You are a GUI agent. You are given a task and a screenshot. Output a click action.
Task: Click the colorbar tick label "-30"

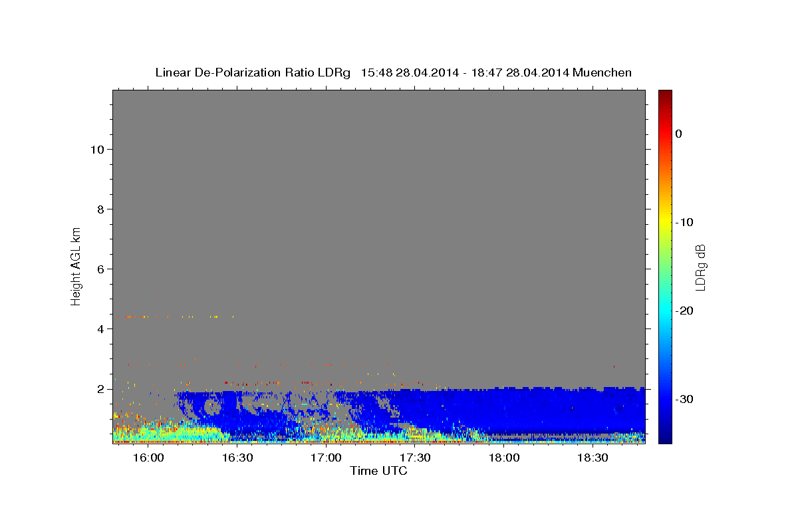pos(684,399)
